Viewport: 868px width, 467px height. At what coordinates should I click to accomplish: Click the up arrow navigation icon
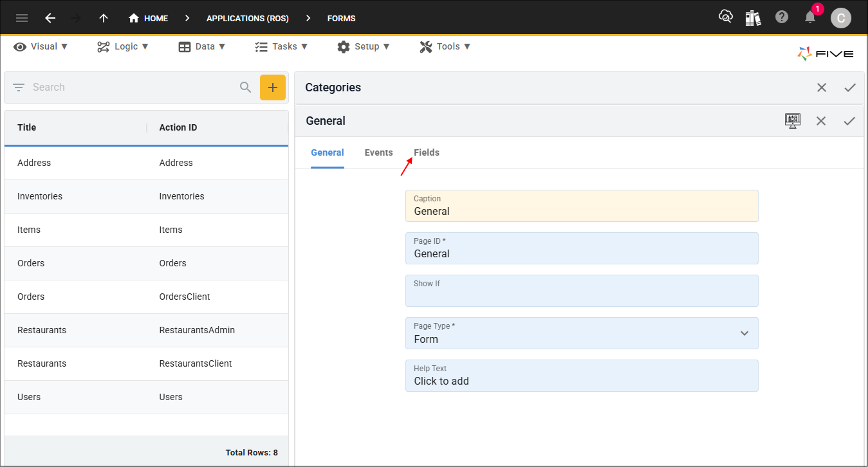point(104,18)
